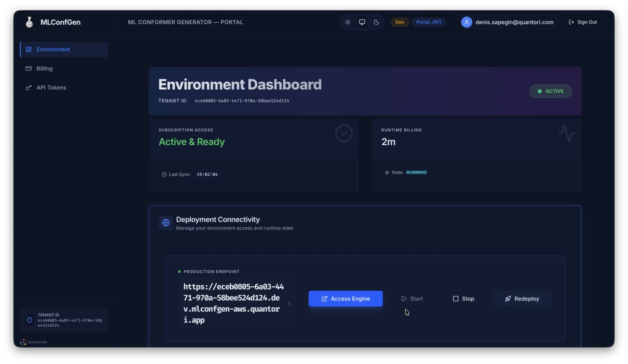Click the "MLConfGen" brand name
Viewport: 628px width, 364px height.
tap(60, 22)
